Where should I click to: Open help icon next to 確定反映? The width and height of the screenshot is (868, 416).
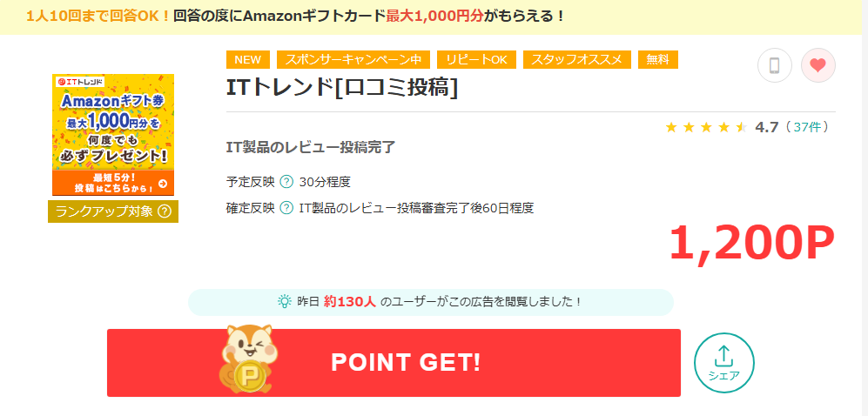(286, 208)
